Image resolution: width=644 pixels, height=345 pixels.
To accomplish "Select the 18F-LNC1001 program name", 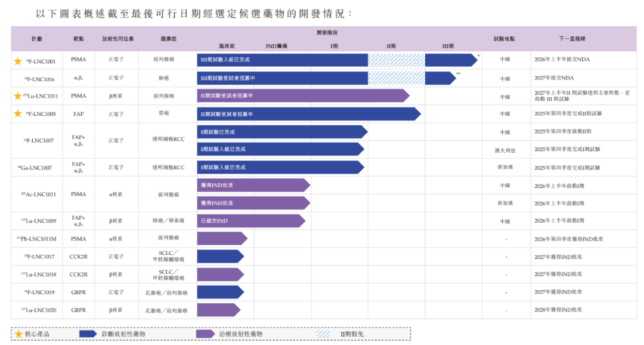I will (41, 61).
